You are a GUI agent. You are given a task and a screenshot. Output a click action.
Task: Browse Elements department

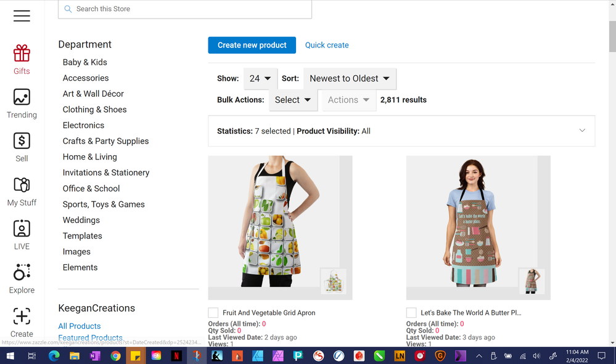[80, 267]
